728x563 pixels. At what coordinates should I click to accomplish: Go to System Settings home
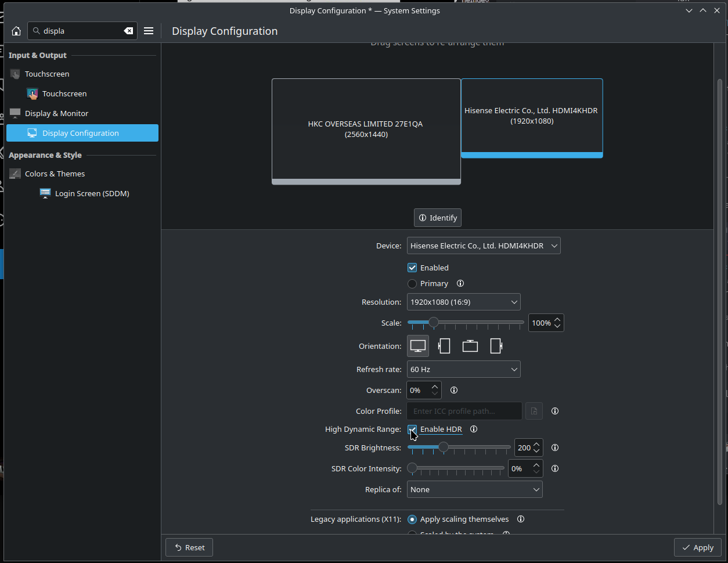tap(16, 31)
